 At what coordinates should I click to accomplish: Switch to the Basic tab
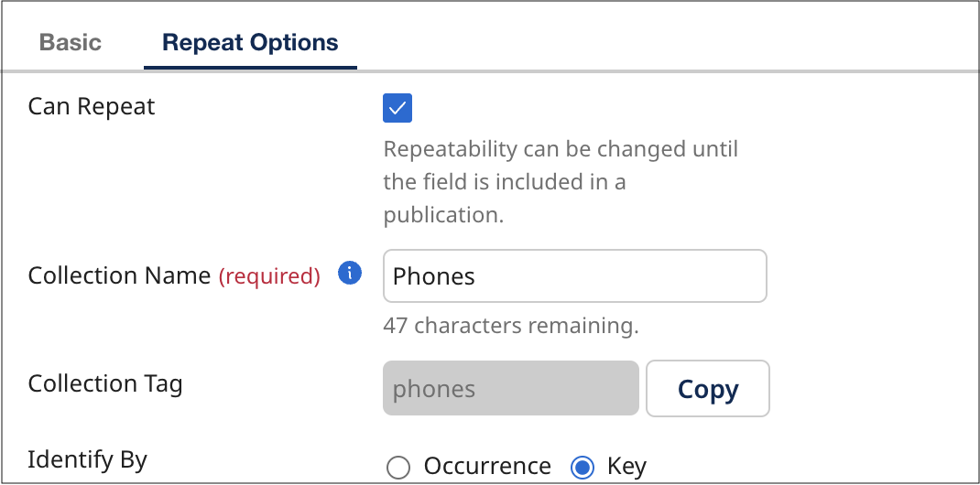[71, 42]
